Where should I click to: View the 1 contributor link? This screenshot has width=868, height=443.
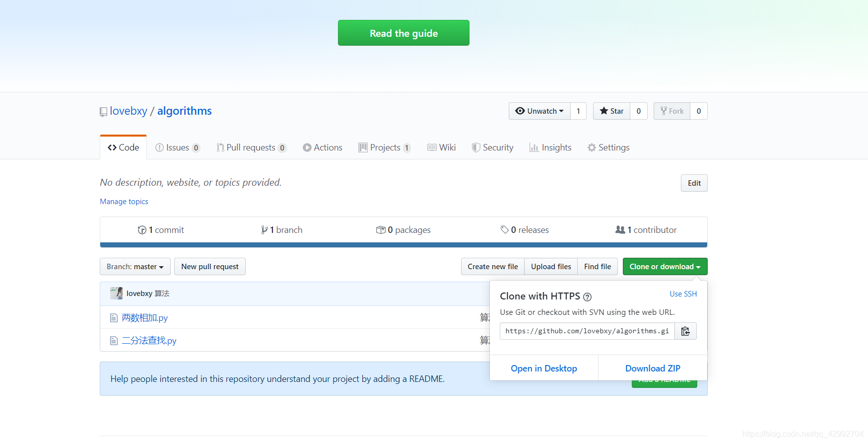click(646, 230)
